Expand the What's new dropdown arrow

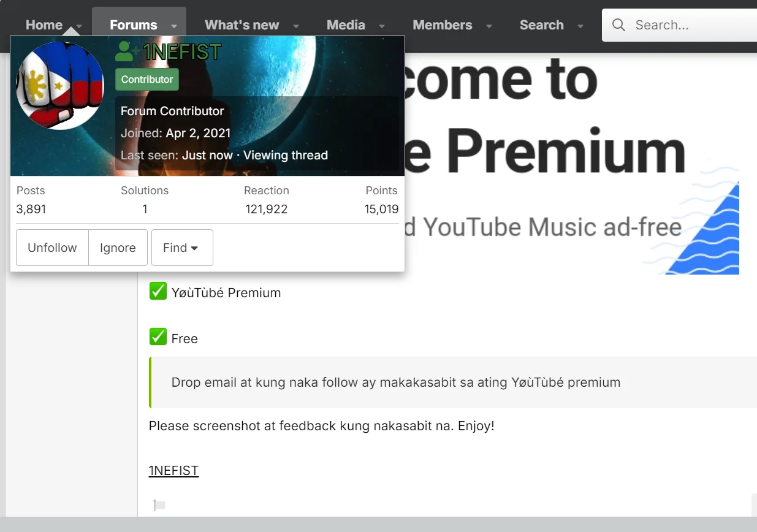tap(296, 26)
